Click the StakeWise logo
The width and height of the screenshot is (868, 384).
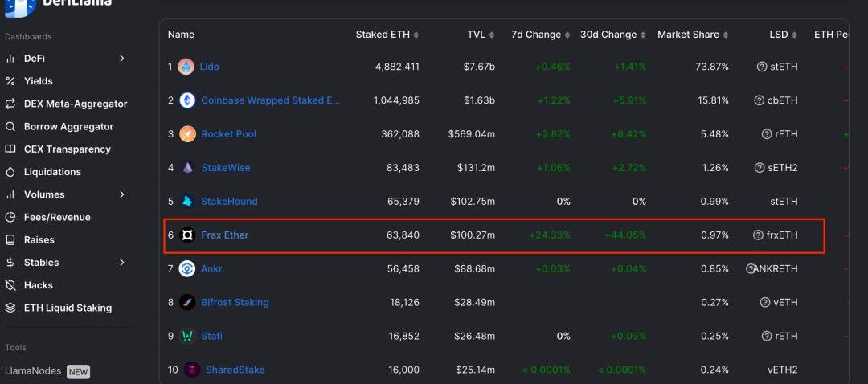click(x=187, y=168)
